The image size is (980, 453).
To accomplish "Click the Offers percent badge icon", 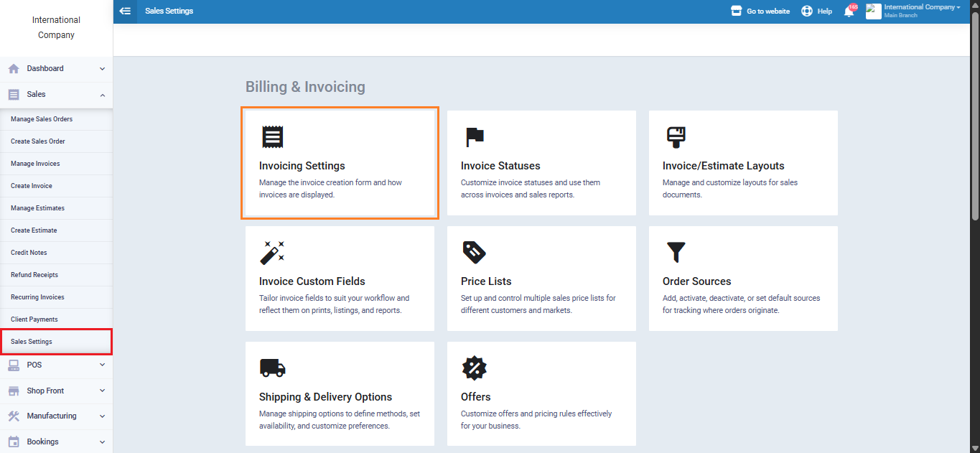I will tap(474, 368).
